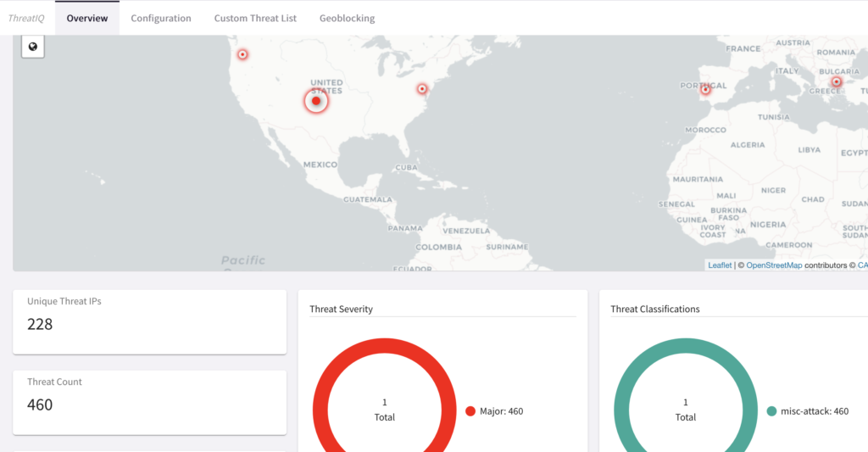The height and width of the screenshot is (452, 868).
Task: Open the Leaflet attribution link
Action: coord(720,265)
